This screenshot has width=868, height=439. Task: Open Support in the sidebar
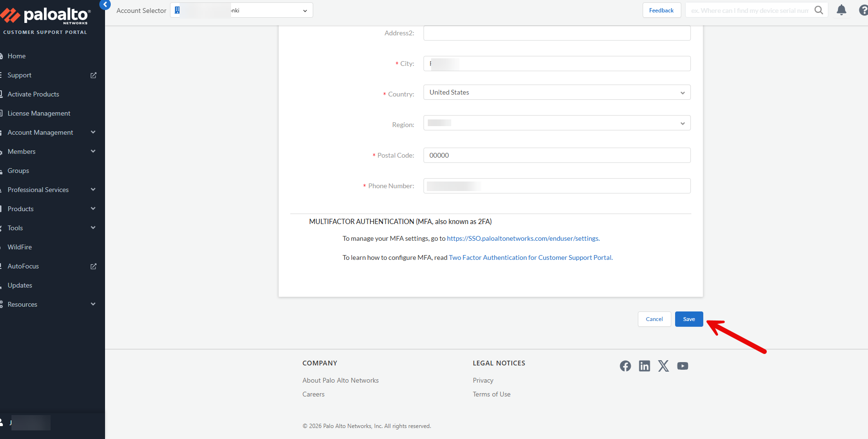tap(20, 75)
